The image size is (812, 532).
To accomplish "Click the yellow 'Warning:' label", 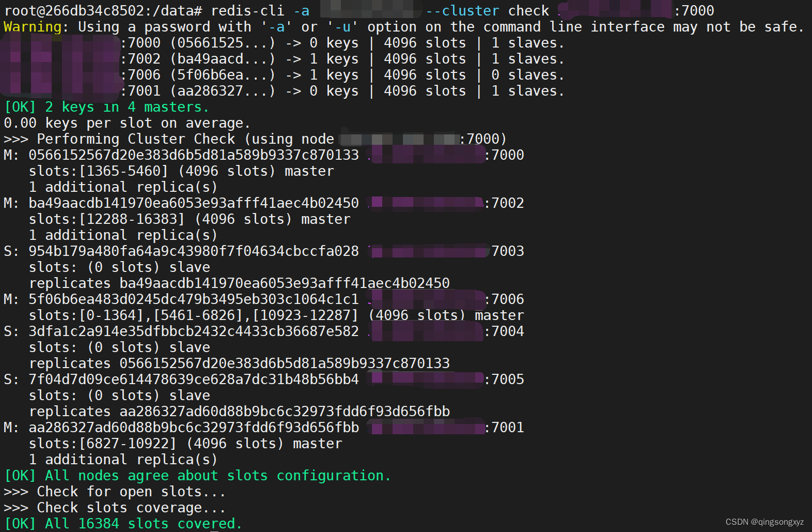I will point(36,27).
